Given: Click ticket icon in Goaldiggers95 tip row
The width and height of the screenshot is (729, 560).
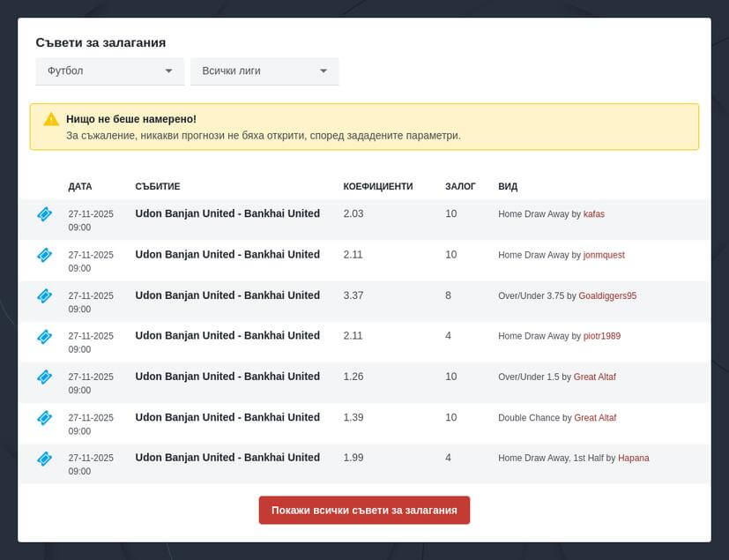Looking at the screenshot, I should [44, 295].
